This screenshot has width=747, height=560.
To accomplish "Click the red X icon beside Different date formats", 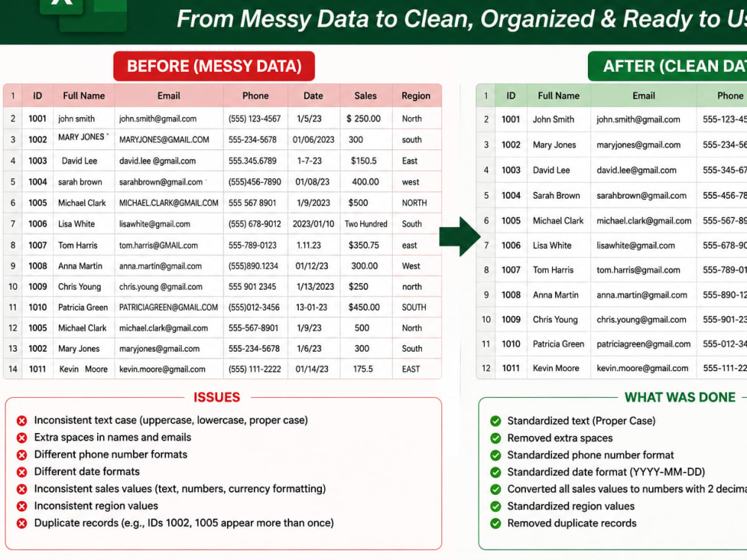I will pyautogui.click(x=22, y=472).
